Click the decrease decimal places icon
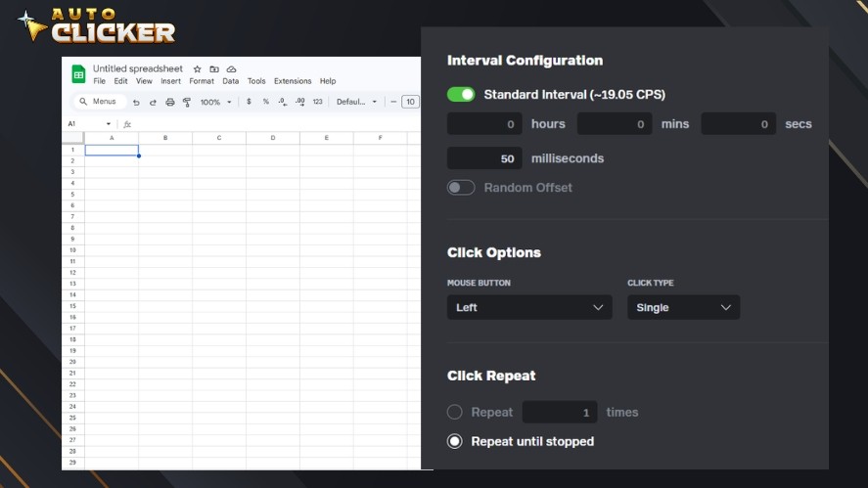Screen dimensions: 868x488 coord(283,102)
